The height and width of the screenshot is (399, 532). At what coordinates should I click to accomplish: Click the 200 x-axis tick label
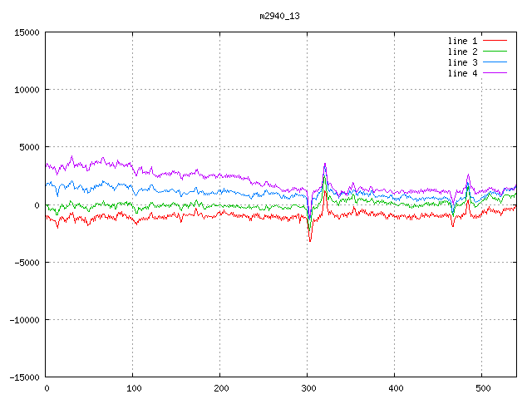click(220, 388)
